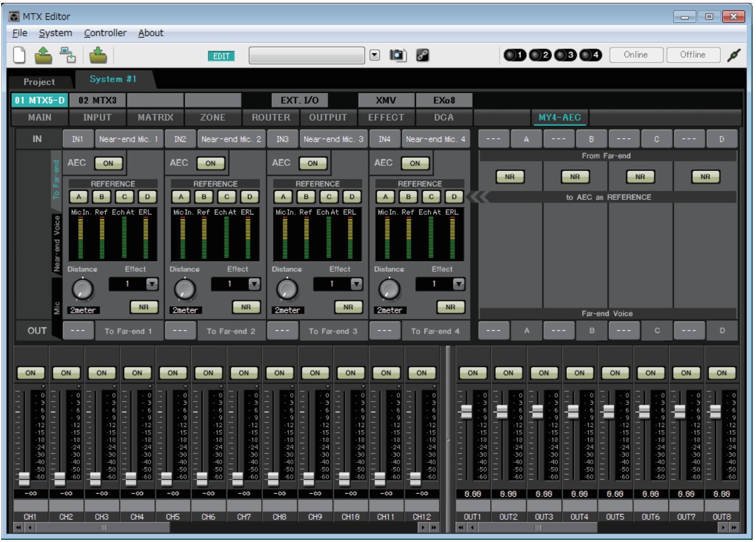Select system indicator 1
Image resolution: width=756 pixels, height=542 pixels.
point(515,55)
